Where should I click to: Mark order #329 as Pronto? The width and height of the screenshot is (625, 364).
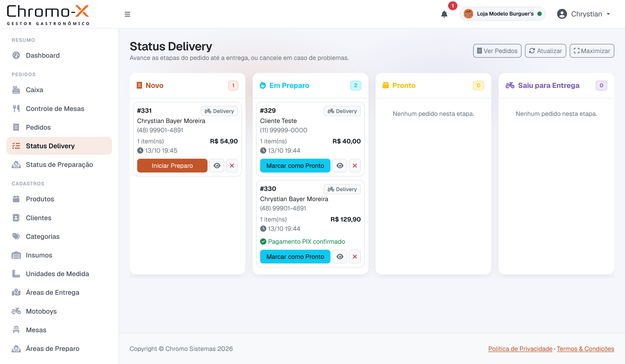click(295, 166)
